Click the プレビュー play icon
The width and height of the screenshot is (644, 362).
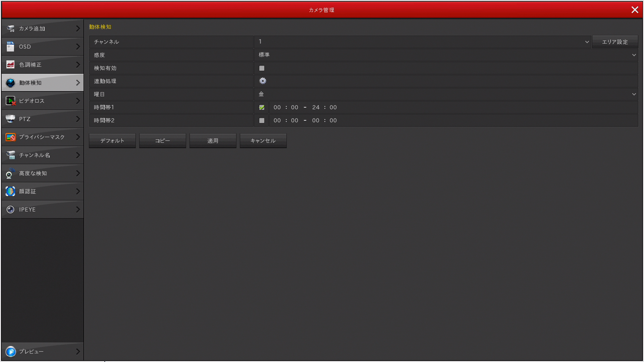(11, 352)
